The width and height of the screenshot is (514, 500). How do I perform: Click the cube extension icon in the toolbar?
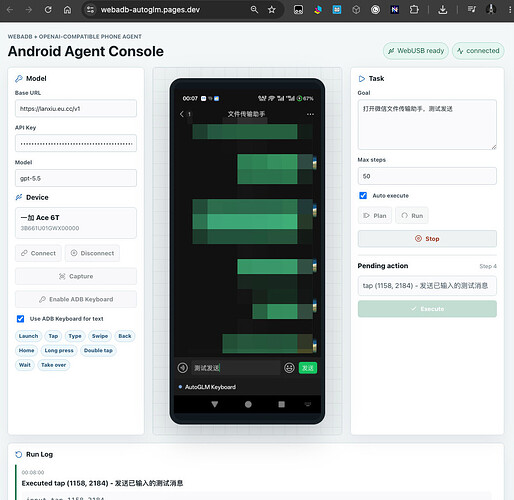[x=356, y=10]
